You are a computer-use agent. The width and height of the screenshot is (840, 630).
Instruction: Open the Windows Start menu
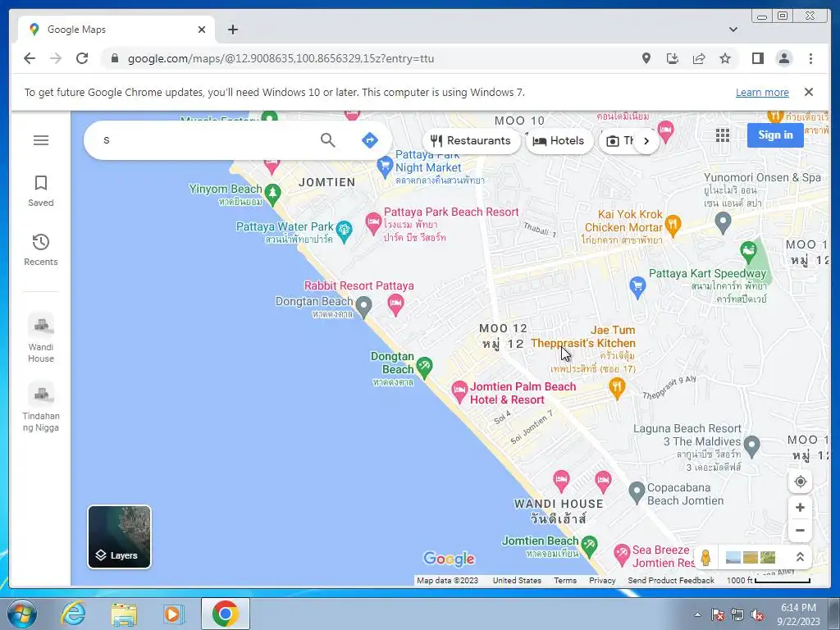coord(21,614)
